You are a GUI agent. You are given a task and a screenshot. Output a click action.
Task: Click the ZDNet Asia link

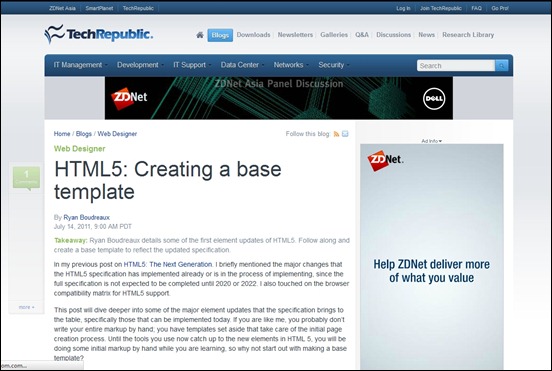coord(62,8)
